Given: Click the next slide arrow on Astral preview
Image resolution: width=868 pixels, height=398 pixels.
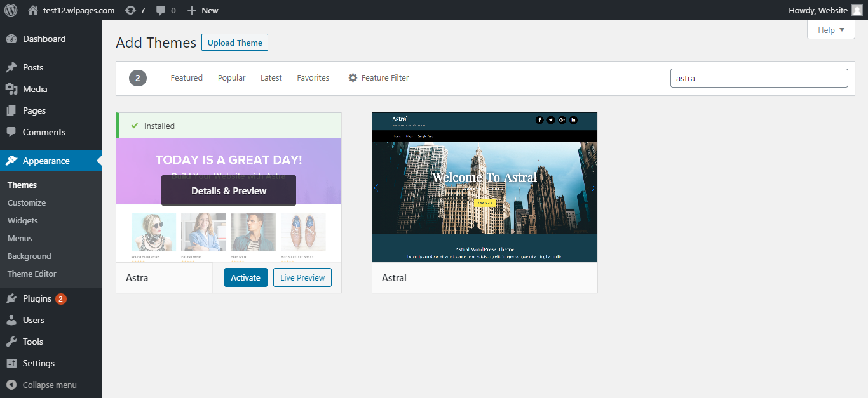Looking at the screenshot, I should point(593,188).
